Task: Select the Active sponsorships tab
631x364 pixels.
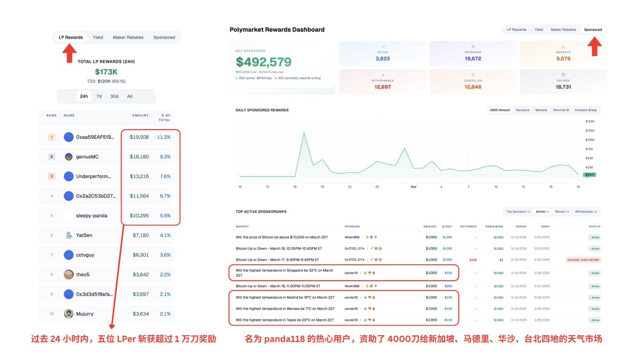Action: point(542,212)
